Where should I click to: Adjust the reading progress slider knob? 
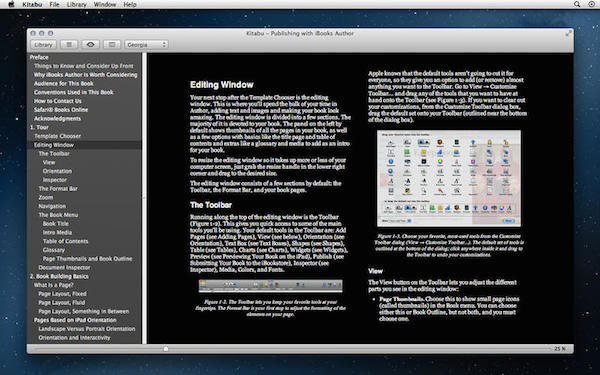(166, 349)
